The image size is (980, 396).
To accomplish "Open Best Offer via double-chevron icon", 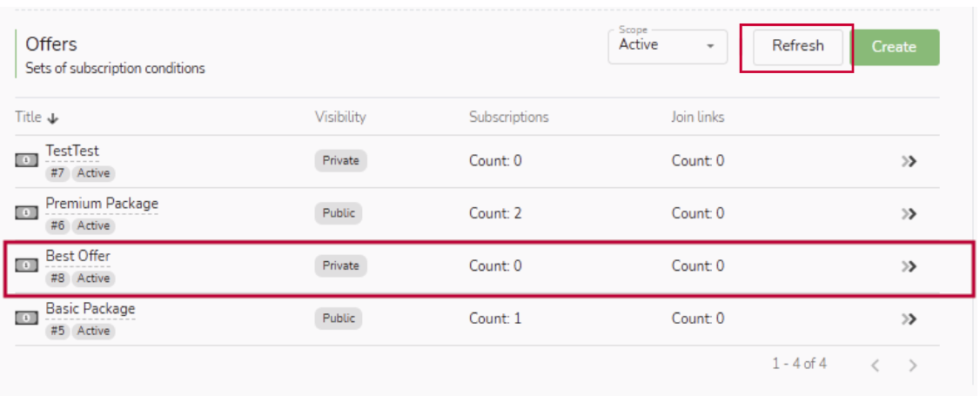I will pyautogui.click(x=910, y=266).
